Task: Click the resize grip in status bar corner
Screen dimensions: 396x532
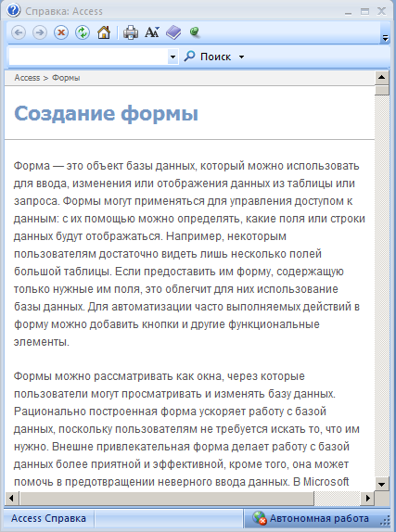Action: 385,521
